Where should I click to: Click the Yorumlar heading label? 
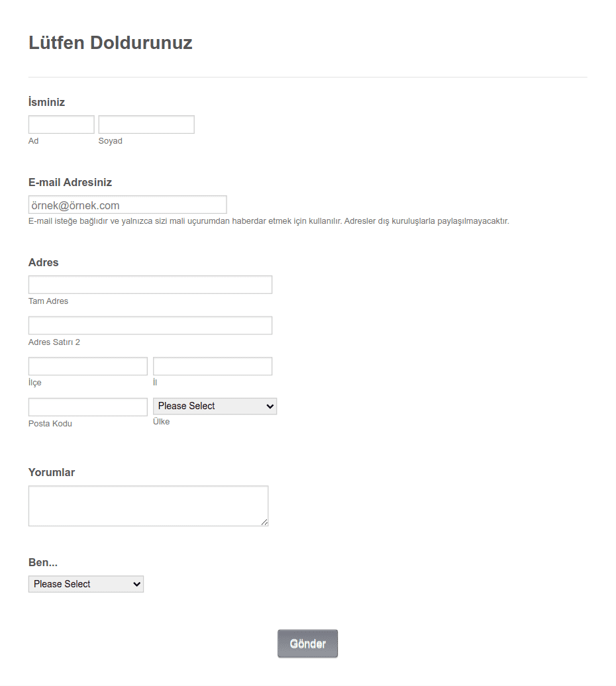point(52,472)
